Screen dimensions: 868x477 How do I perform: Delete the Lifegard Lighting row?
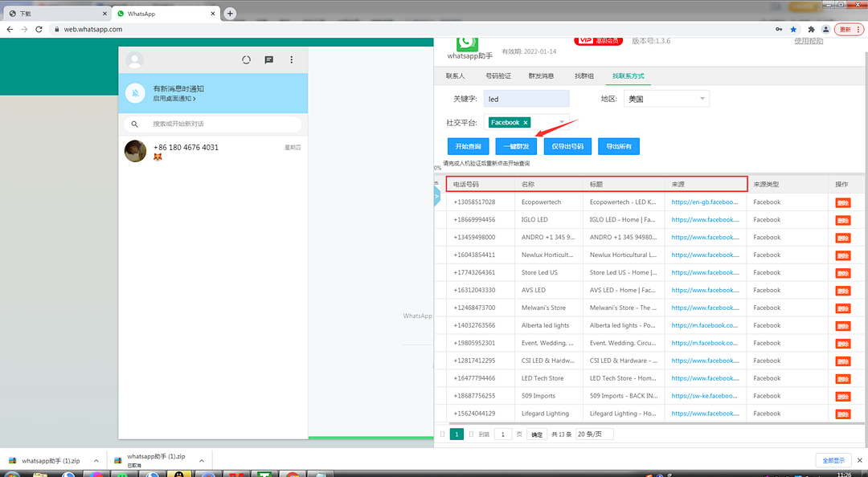point(842,414)
